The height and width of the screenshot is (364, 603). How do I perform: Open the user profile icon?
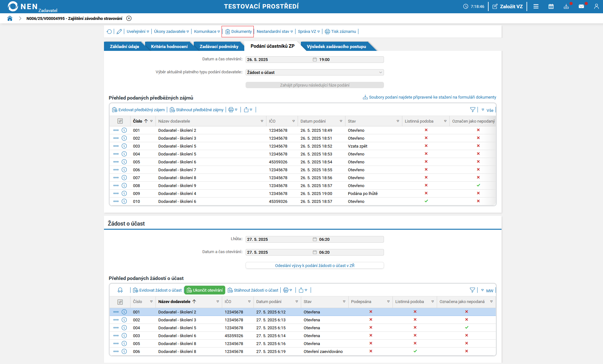click(x=596, y=6)
